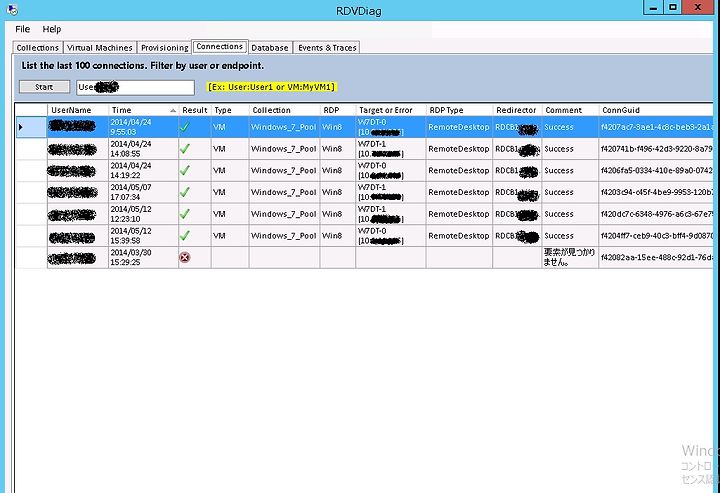Maximize the RDVDiag window
Screen dimensions: 720x493
pyautogui.click(x=673, y=7)
